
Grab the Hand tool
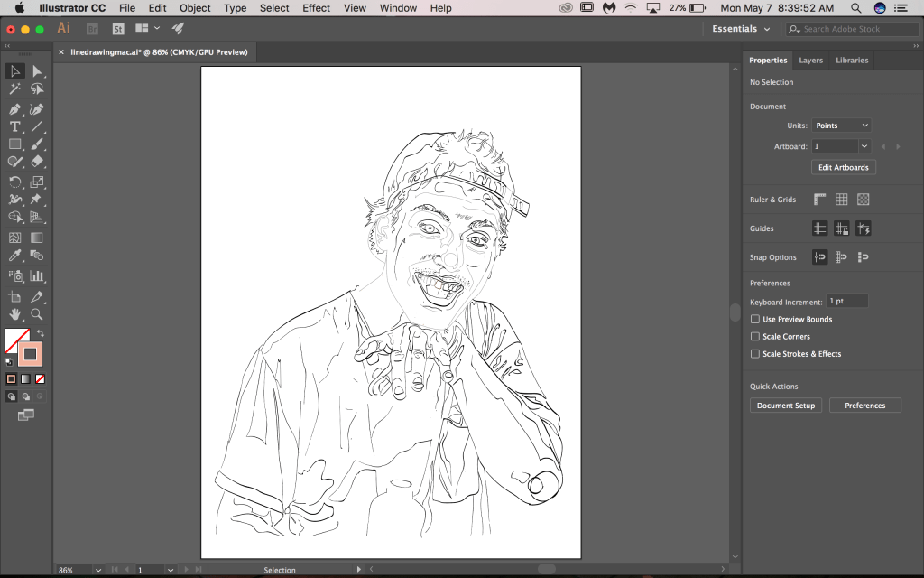(x=14, y=314)
